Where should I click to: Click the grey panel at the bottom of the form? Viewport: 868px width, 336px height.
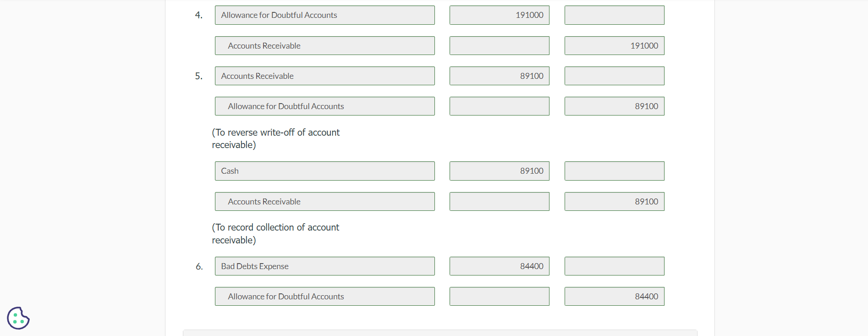[x=439, y=333]
